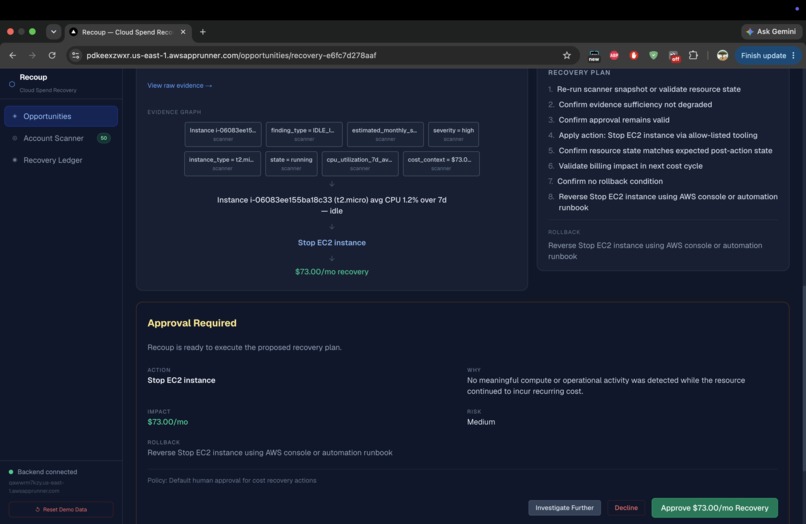Open the ABP extension icon
Screen dimensions: 806x524
[614, 55]
